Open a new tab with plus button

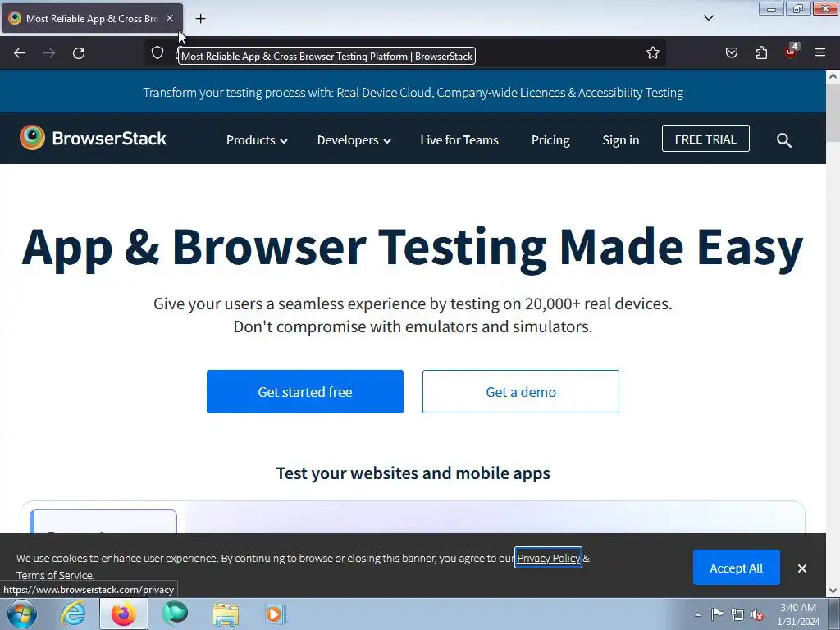[x=200, y=19]
